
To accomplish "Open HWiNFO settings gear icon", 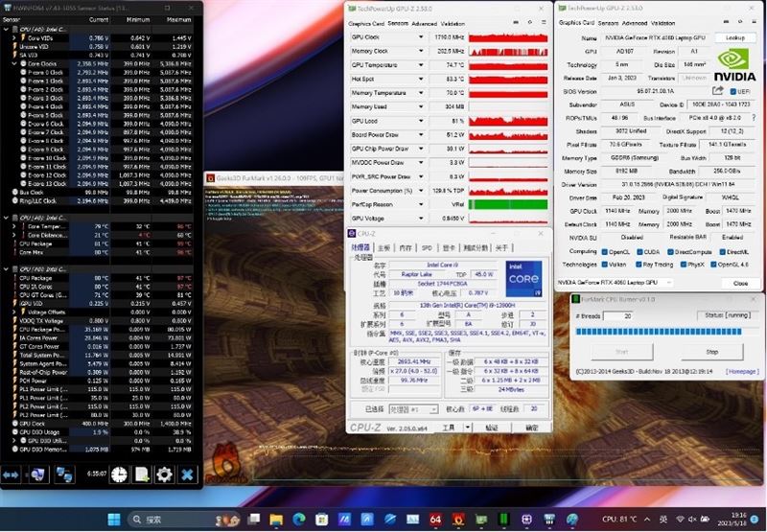I will pos(164,474).
